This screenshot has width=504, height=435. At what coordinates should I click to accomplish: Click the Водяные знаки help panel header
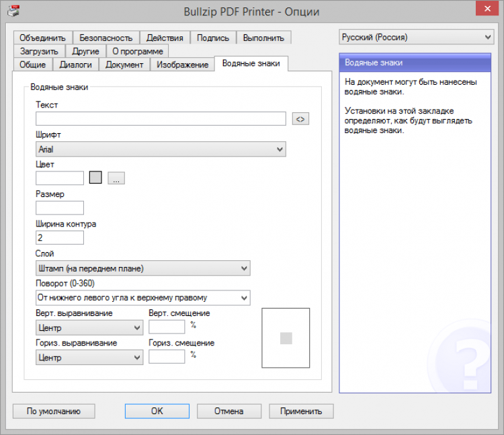[415, 63]
